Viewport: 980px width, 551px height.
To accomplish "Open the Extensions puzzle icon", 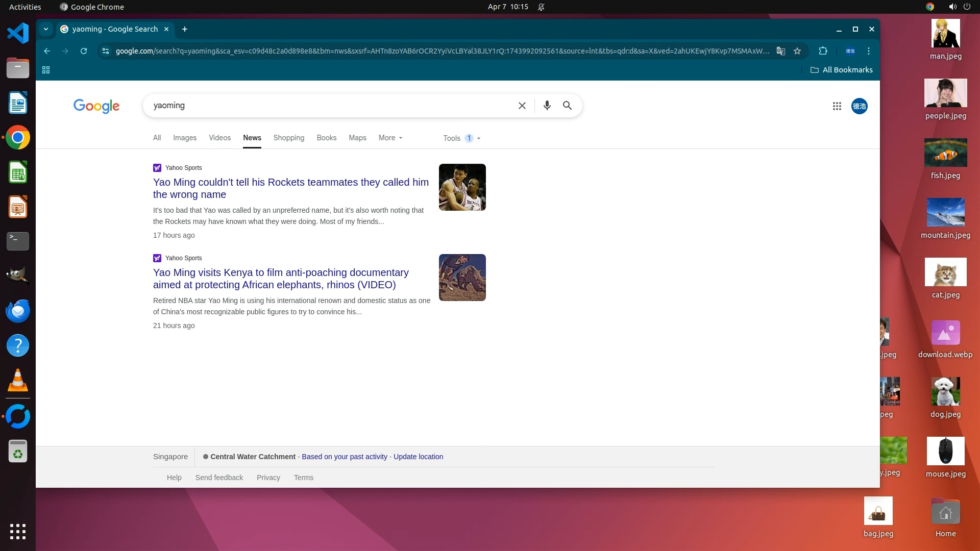I will 823,51.
